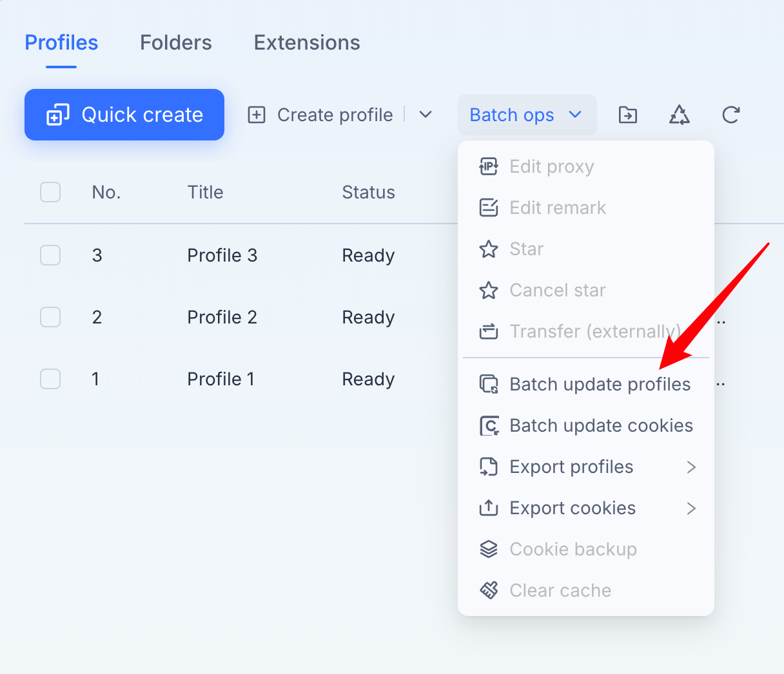The height and width of the screenshot is (674, 784).
Task: Expand the Export cookies submenu arrow
Action: (x=691, y=508)
